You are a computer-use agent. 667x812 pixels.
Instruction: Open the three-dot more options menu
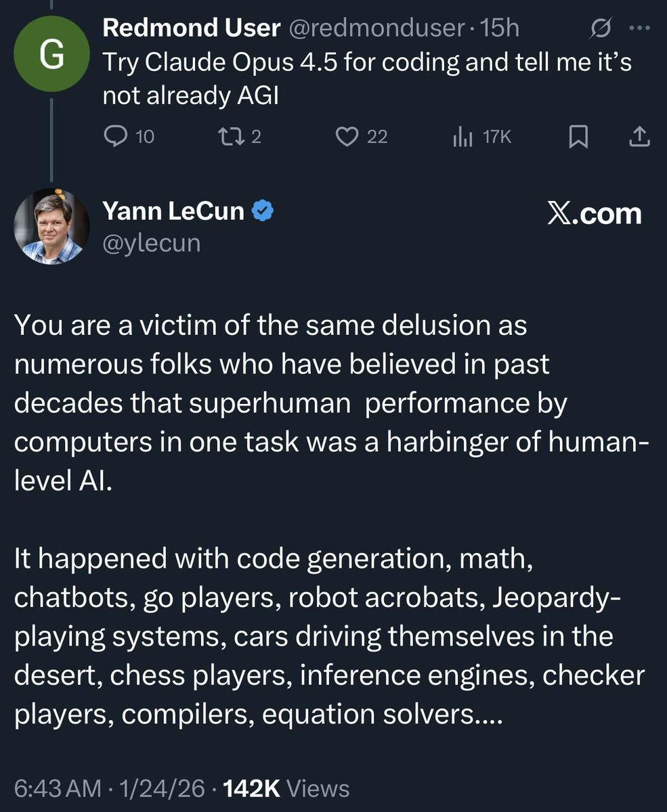[x=639, y=28]
